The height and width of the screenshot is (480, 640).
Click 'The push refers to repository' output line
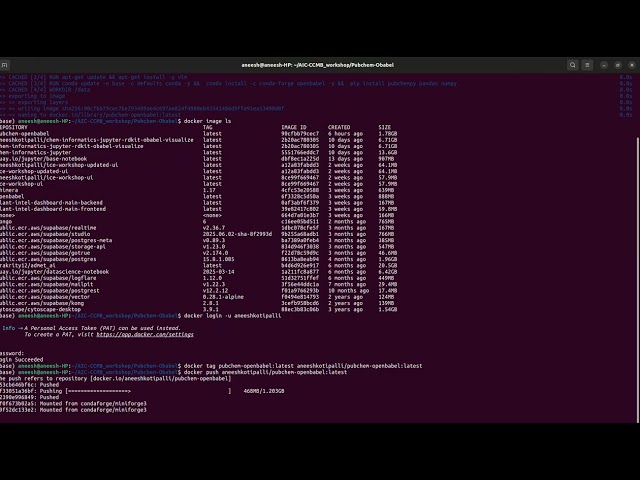116,378
